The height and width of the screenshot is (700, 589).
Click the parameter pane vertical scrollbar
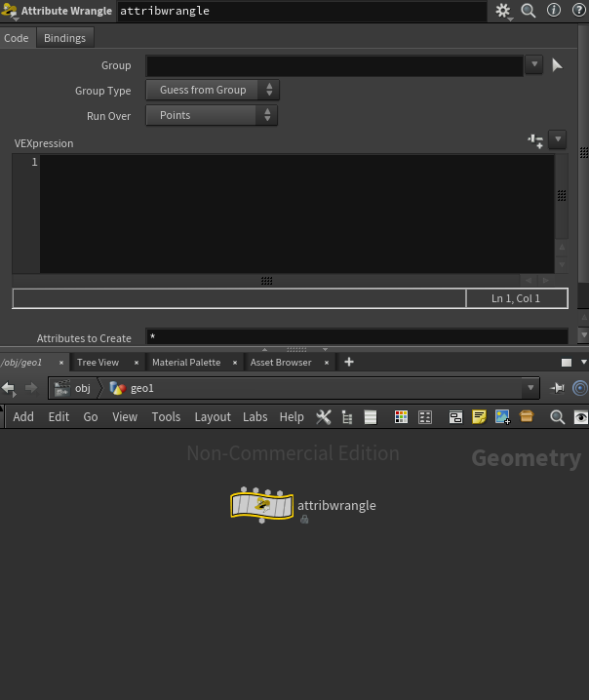583,153
